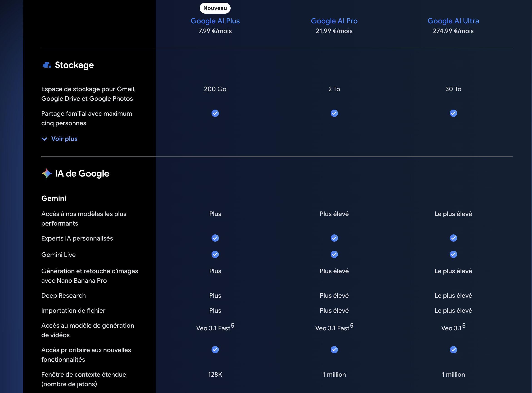The width and height of the screenshot is (532, 393).
Task: Open the Google AI Plus plan link
Action: tap(215, 21)
